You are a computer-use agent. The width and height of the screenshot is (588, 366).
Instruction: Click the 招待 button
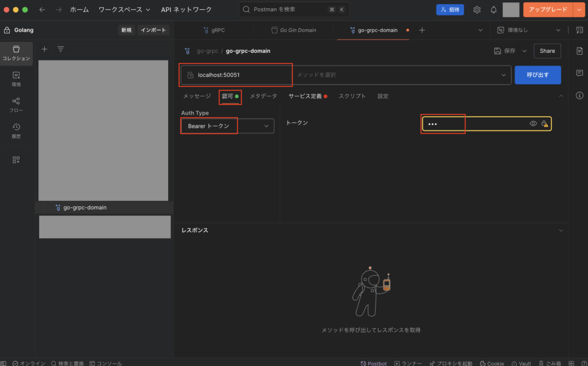point(450,10)
